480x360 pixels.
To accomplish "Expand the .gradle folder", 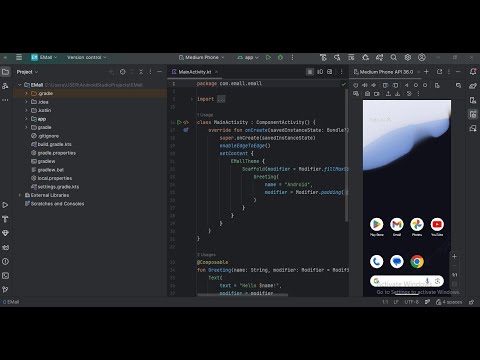I will click(26, 93).
